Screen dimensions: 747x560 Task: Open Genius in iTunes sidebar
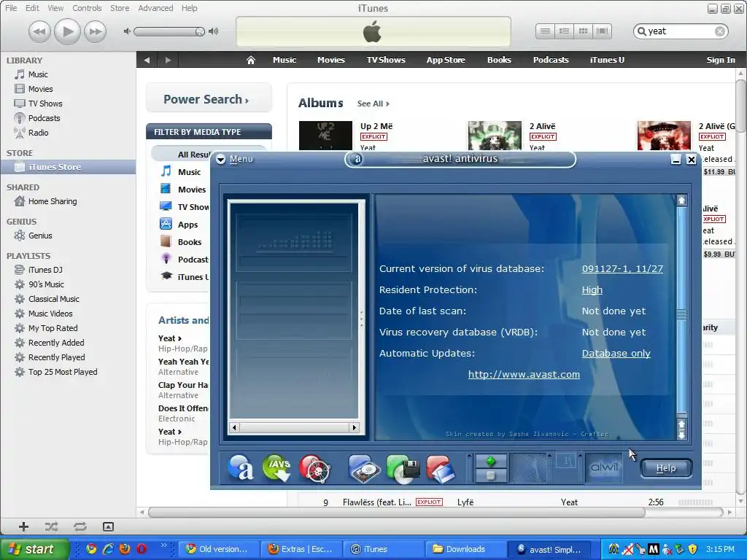40,236
